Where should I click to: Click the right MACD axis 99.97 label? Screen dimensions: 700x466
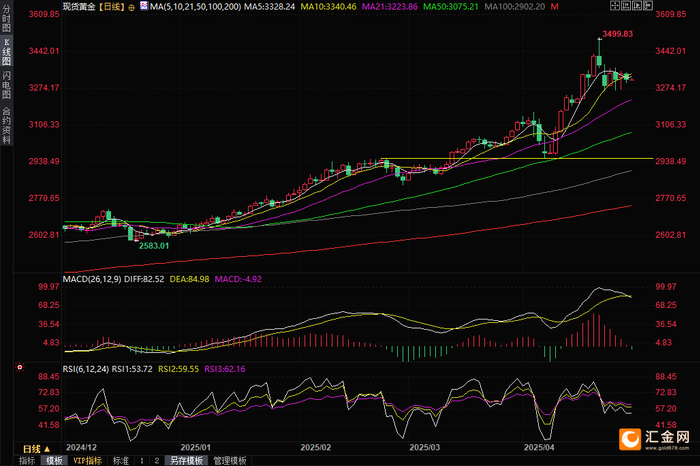coord(666,287)
